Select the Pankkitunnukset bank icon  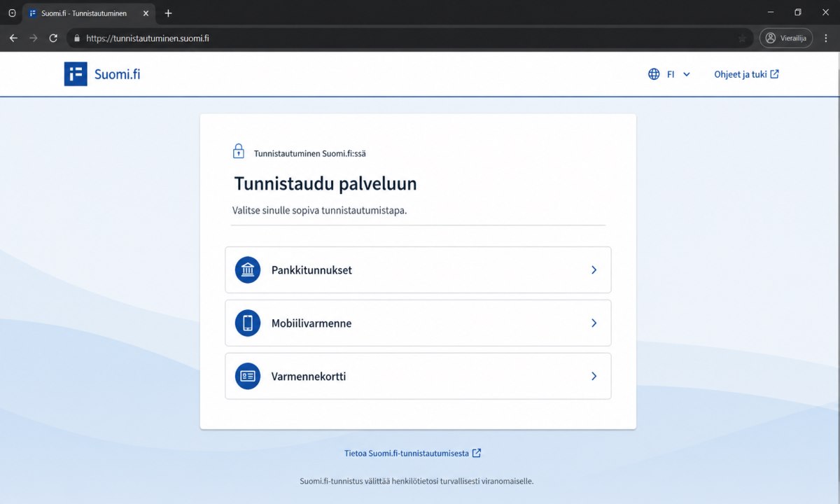click(248, 269)
